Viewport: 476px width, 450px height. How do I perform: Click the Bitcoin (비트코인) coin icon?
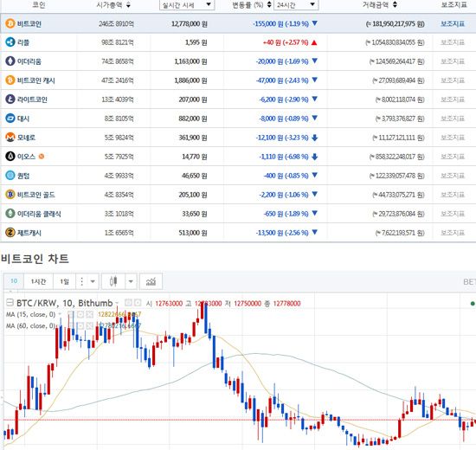pos(10,23)
